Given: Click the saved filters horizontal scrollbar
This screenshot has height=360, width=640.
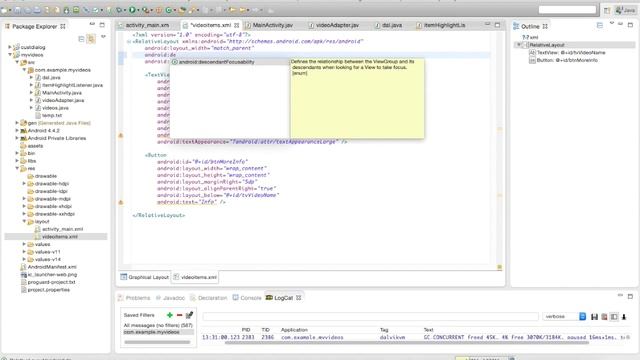Looking at the screenshot, I should pos(157,342).
